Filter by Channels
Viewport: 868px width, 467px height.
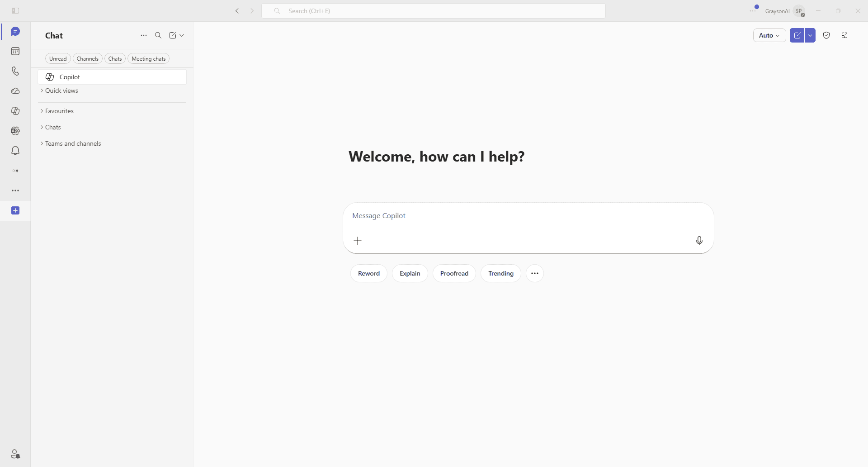pos(88,59)
